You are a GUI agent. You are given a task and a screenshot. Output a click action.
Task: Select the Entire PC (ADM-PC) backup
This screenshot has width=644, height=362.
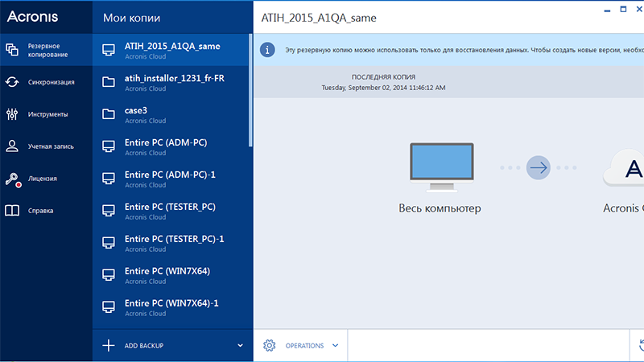[171, 146]
